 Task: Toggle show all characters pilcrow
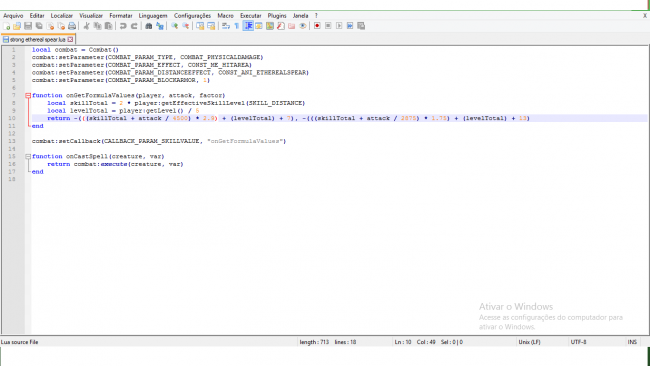[x=237, y=26]
